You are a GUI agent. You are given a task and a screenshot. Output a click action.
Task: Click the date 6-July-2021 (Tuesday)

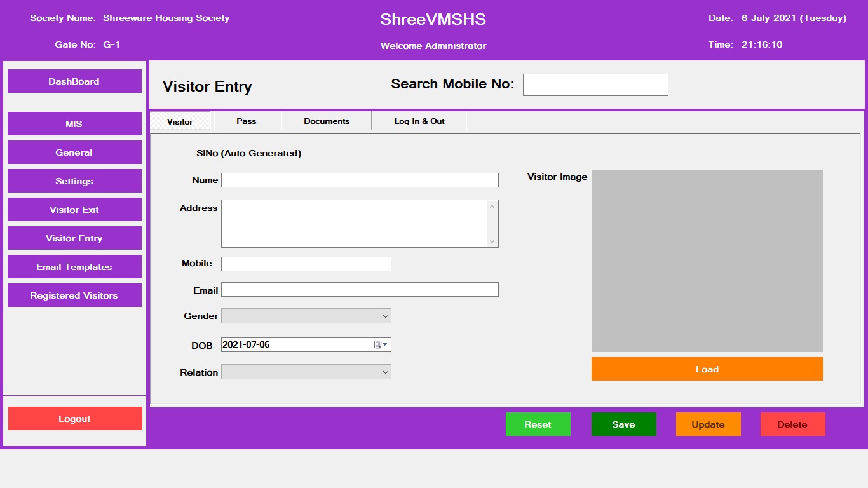(794, 18)
